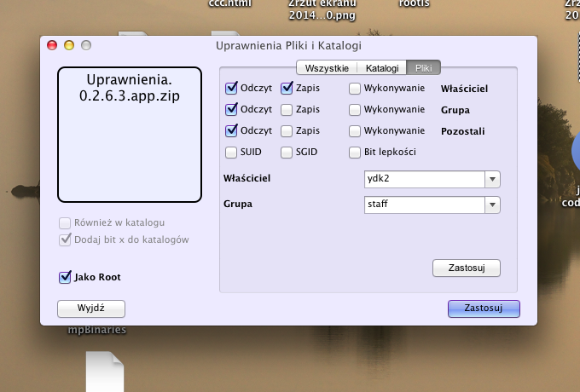Open the ccc.html desktop file

tap(229, 3)
